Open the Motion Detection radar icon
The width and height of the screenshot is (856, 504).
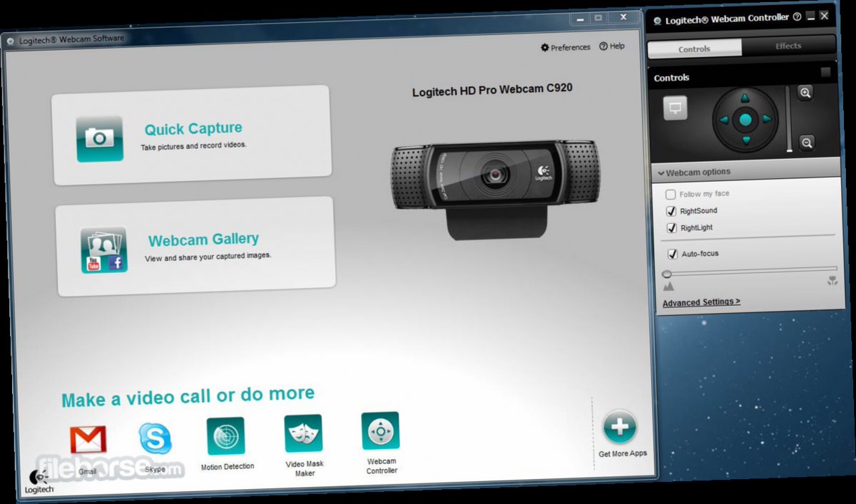pyautogui.click(x=226, y=436)
